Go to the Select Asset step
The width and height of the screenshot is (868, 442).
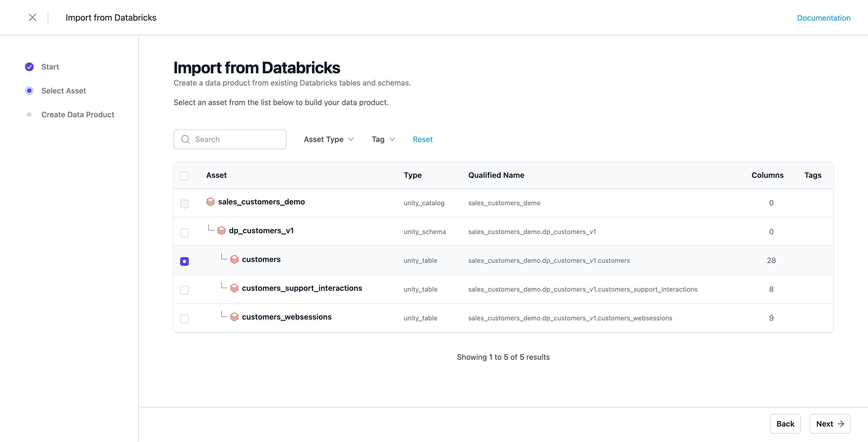pyautogui.click(x=63, y=91)
